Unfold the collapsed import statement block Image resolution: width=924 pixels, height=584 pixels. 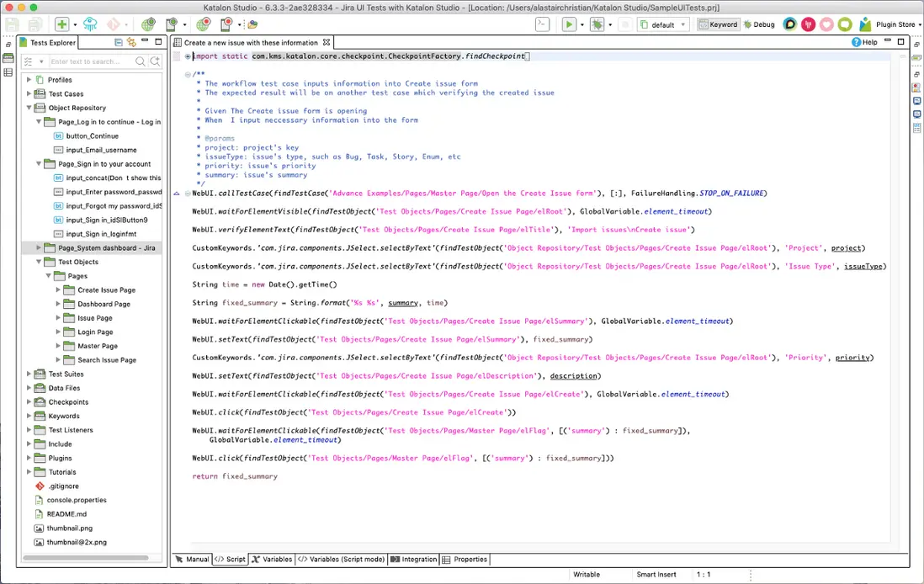pyautogui.click(x=188, y=56)
